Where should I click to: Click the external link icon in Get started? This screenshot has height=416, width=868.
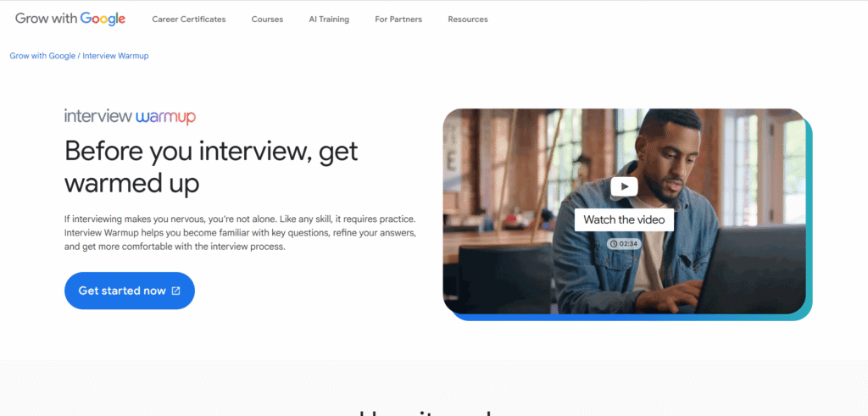[176, 291]
